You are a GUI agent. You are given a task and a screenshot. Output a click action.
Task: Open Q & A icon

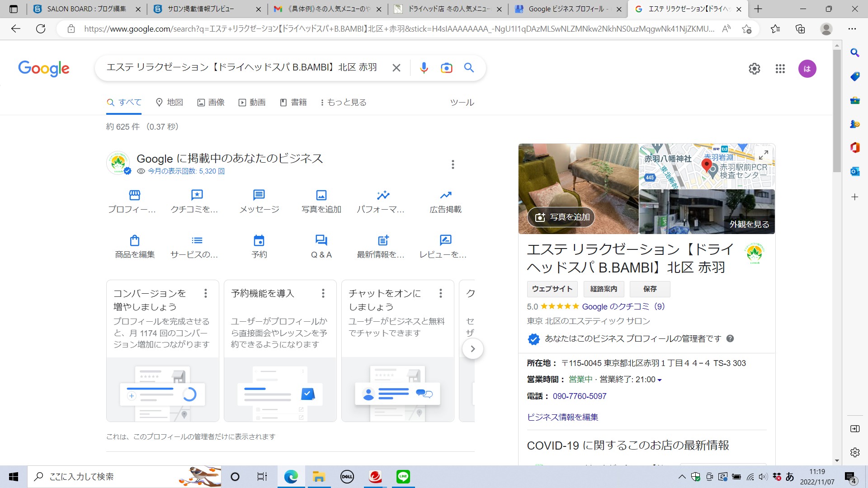pyautogui.click(x=321, y=240)
